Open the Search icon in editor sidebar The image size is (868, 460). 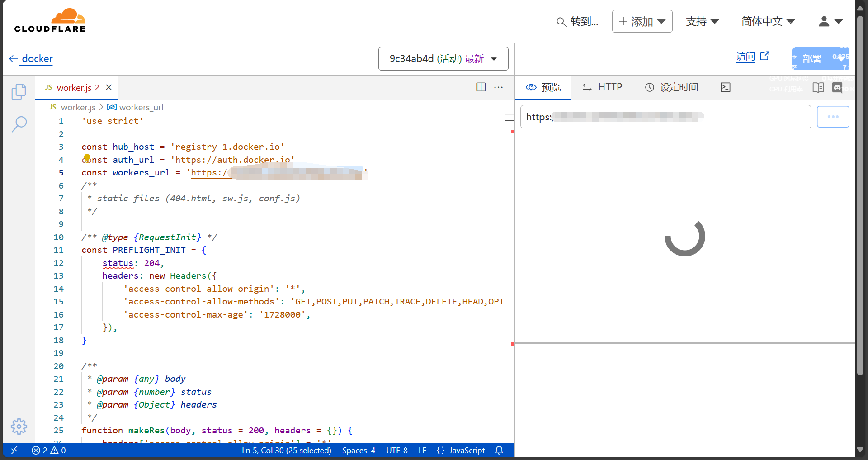click(19, 124)
